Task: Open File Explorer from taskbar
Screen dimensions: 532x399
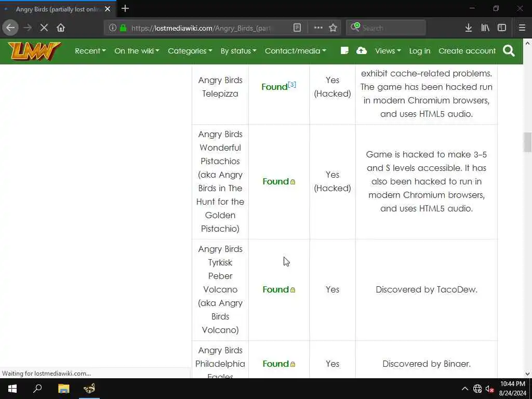Action: [63, 389]
